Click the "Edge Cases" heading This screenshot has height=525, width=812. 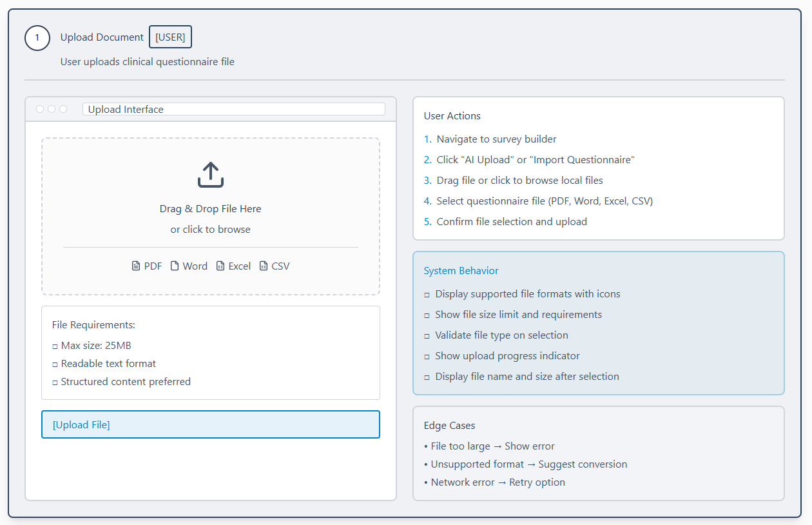pos(450,425)
